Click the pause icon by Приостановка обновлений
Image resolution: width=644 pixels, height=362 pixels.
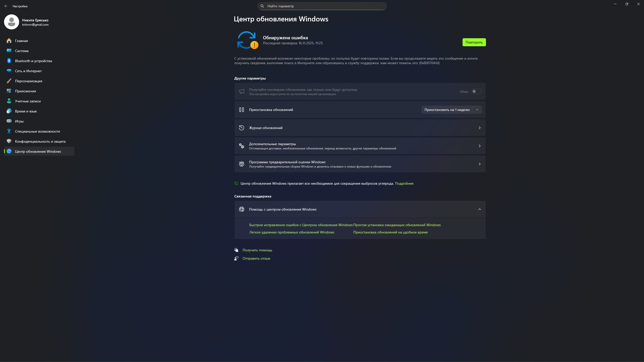(x=242, y=110)
